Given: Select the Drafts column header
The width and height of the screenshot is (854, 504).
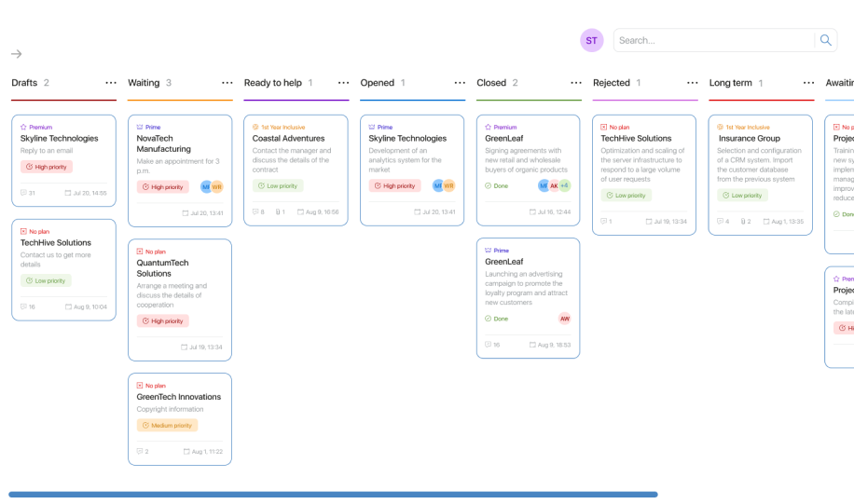Looking at the screenshot, I should pyautogui.click(x=24, y=83).
